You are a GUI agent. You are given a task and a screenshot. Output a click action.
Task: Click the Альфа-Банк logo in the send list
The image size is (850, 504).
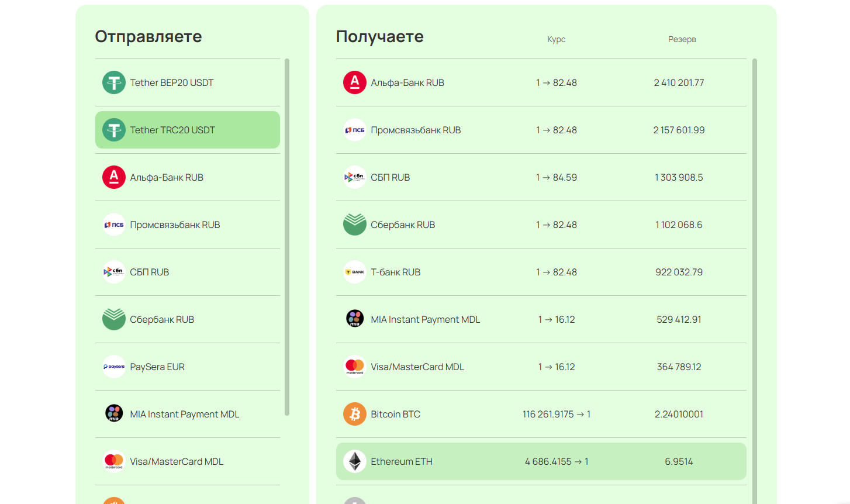coord(113,177)
